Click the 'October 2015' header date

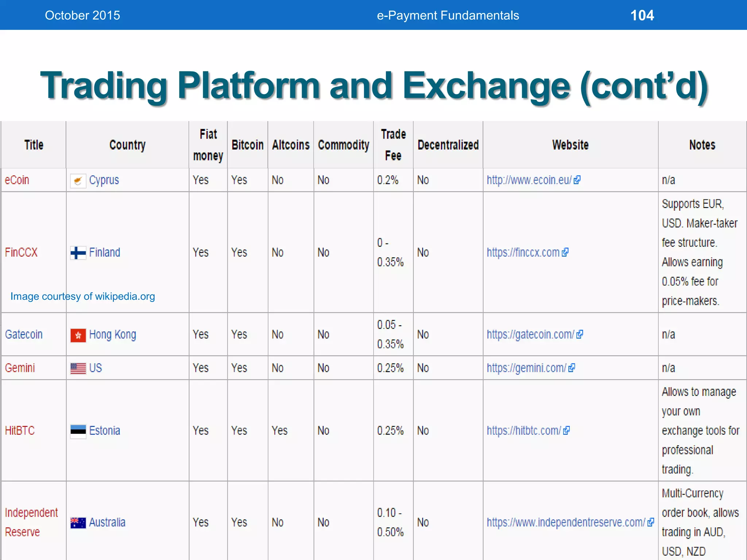point(82,15)
